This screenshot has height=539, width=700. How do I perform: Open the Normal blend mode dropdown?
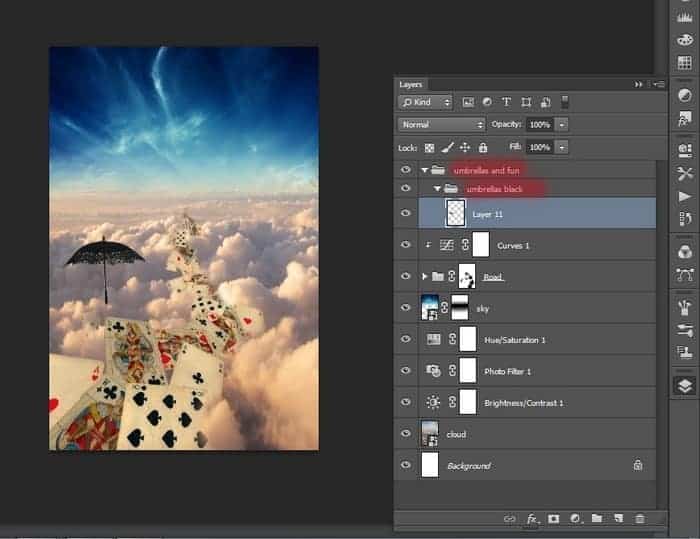coord(441,124)
